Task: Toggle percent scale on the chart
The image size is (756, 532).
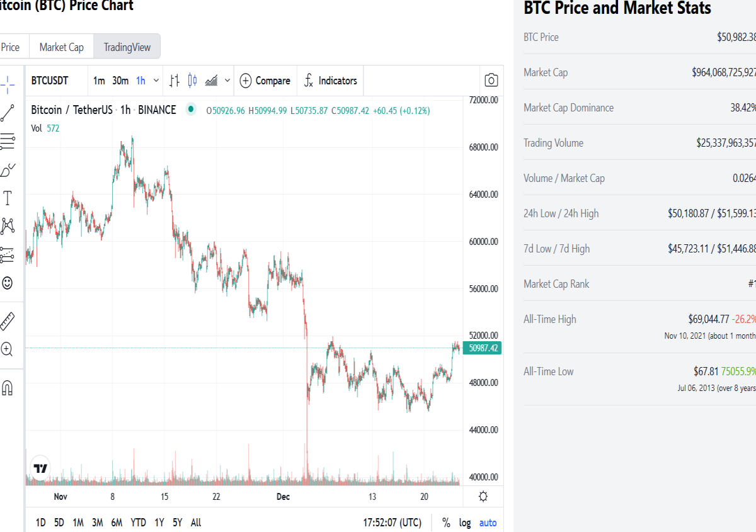Action: [x=447, y=523]
